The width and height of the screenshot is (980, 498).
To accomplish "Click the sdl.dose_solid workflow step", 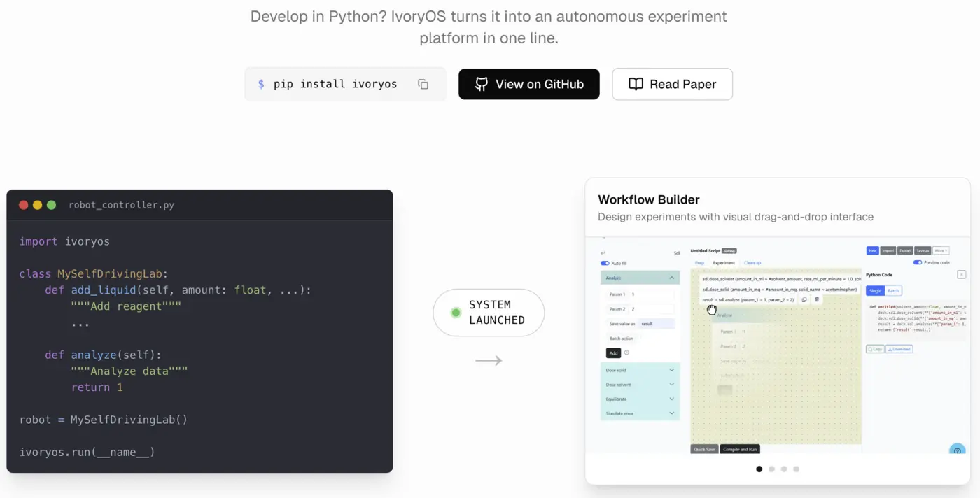I will click(x=780, y=290).
